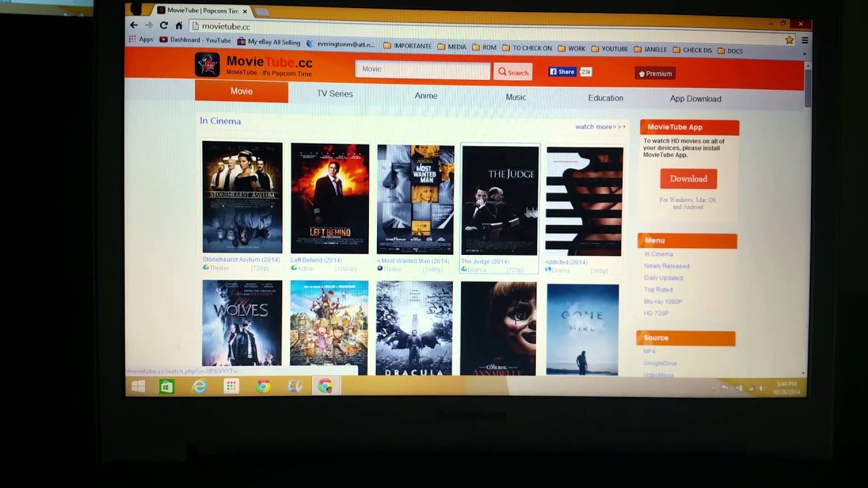Switch to the Anime tab
Image resolution: width=868 pixels, height=488 pixels.
click(426, 96)
